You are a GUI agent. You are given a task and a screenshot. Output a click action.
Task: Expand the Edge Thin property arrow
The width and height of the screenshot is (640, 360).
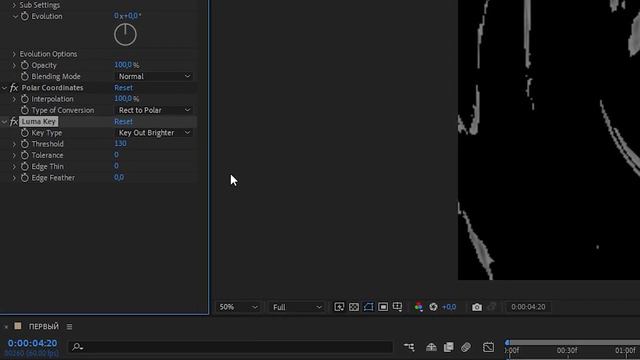tap(14, 167)
